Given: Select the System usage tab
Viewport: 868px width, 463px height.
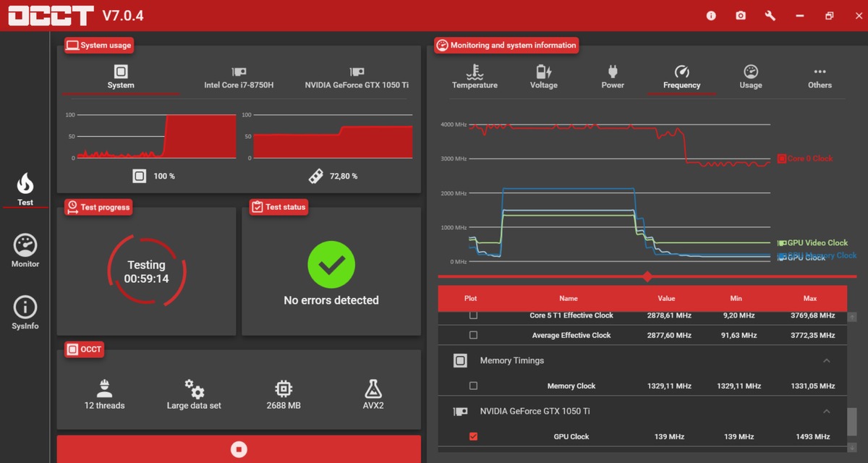Looking at the screenshot, I should pos(121,77).
